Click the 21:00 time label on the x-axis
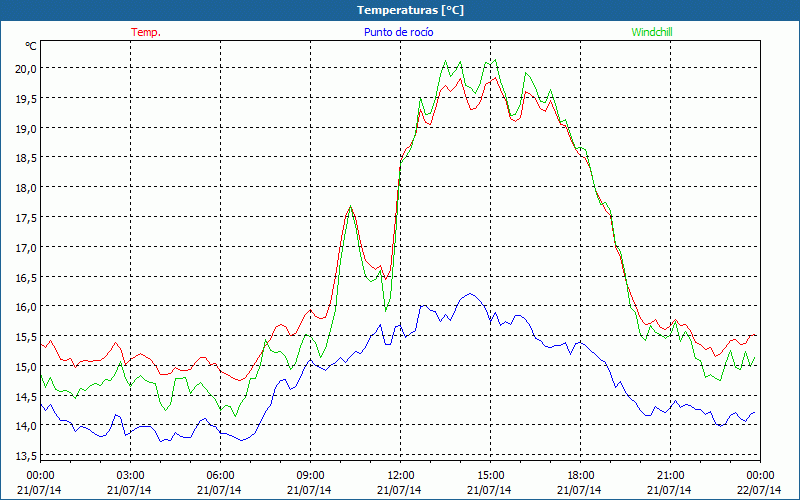This screenshot has width=800, height=500. pyautogui.click(x=670, y=476)
